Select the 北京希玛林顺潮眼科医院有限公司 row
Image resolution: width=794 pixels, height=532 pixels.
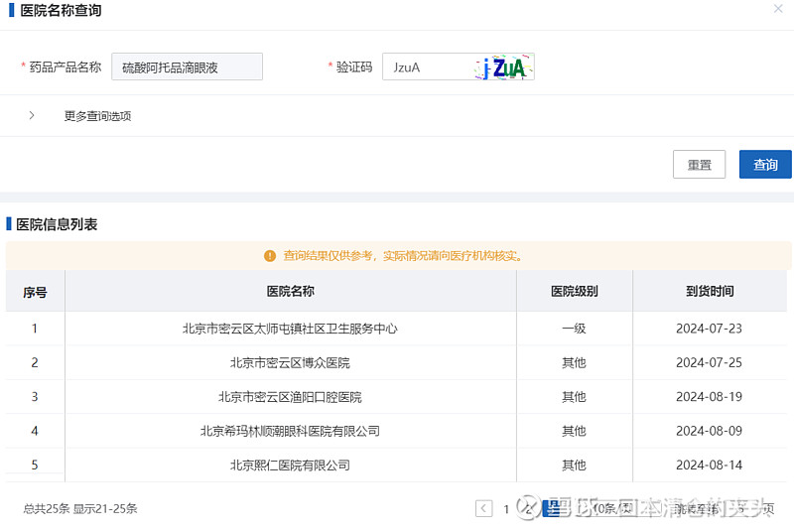pos(290,431)
